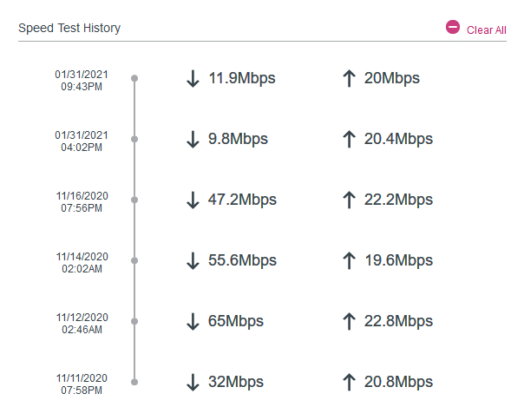The width and height of the screenshot is (524, 420).
Task: Click the upload arrow beside 22.2Mbps
Action: pos(349,200)
